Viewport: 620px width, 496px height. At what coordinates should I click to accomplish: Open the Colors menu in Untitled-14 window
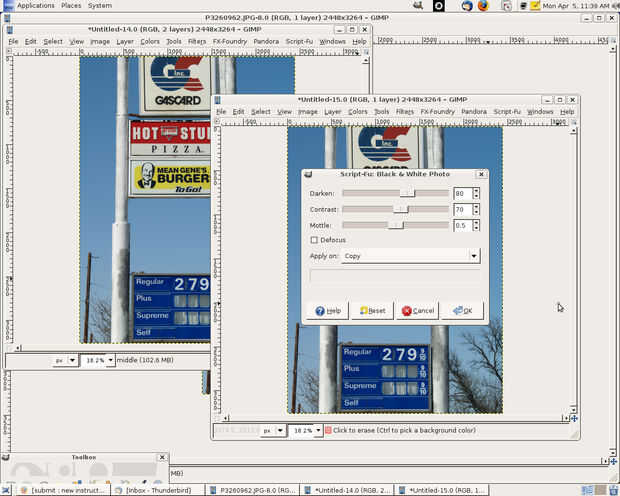[x=150, y=42]
